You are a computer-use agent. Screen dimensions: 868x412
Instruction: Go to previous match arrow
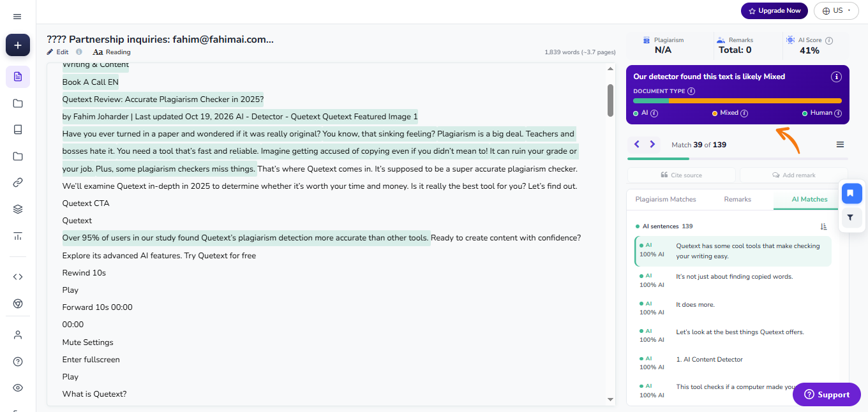click(637, 145)
